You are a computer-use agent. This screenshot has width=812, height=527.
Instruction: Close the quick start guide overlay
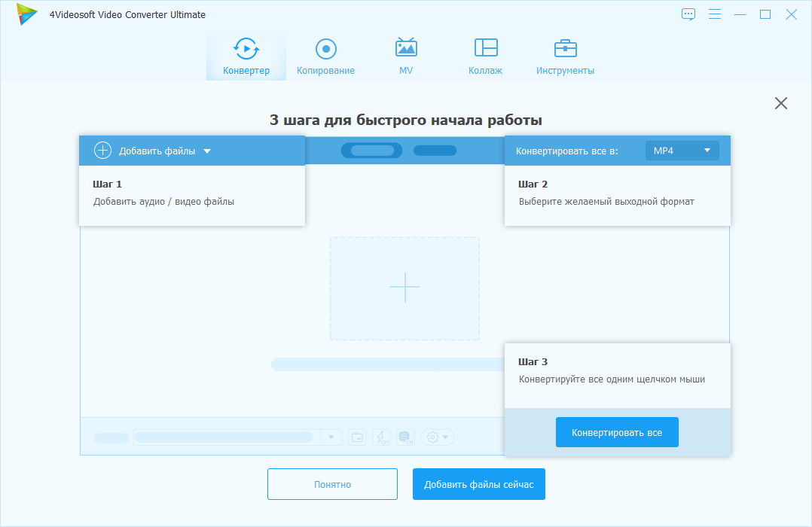(x=781, y=103)
